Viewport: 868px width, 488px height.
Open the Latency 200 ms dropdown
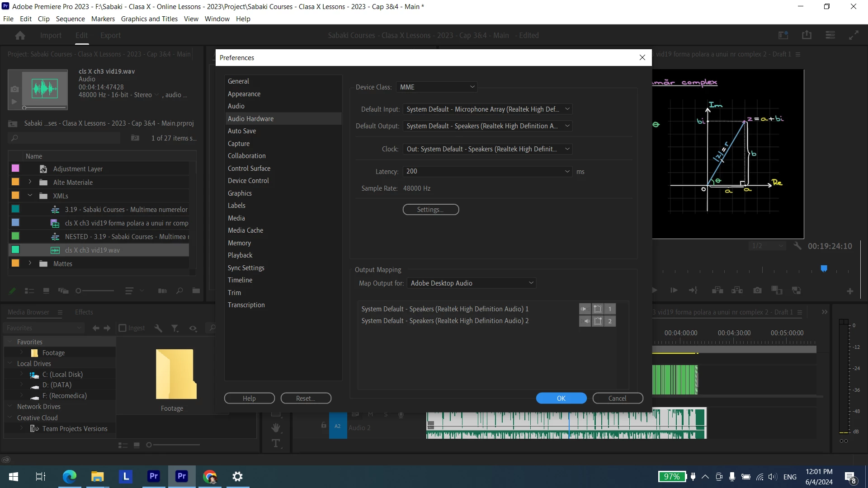pos(487,171)
